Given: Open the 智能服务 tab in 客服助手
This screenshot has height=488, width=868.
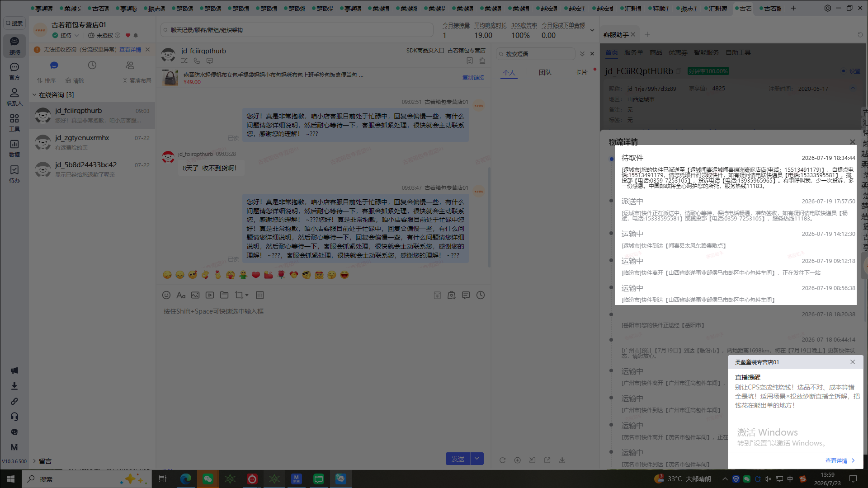Looking at the screenshot, I should click(707, 52).
